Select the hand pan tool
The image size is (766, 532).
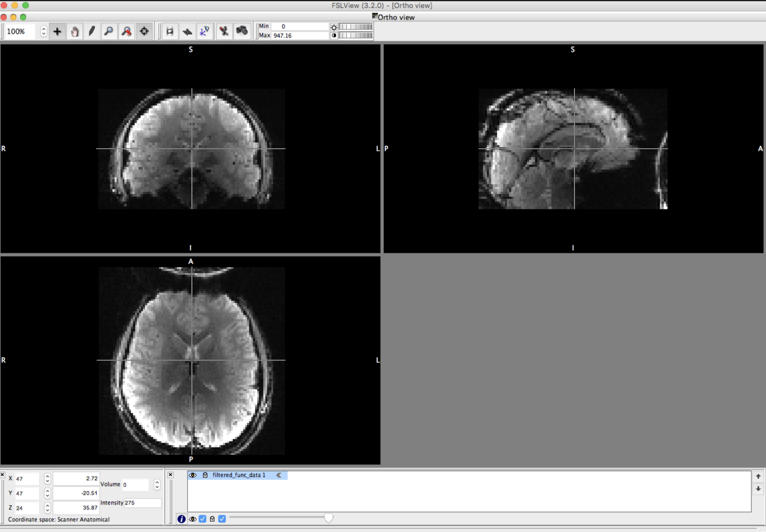pyautogui.click(x=74, y=31)
